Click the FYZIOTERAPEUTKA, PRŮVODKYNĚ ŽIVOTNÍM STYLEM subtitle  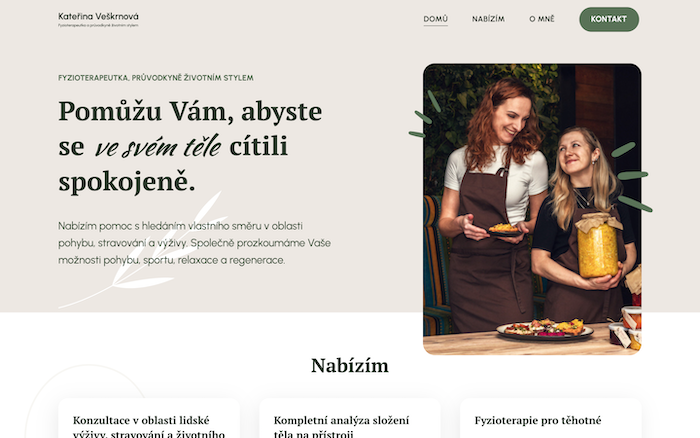[x=156, y=78]
